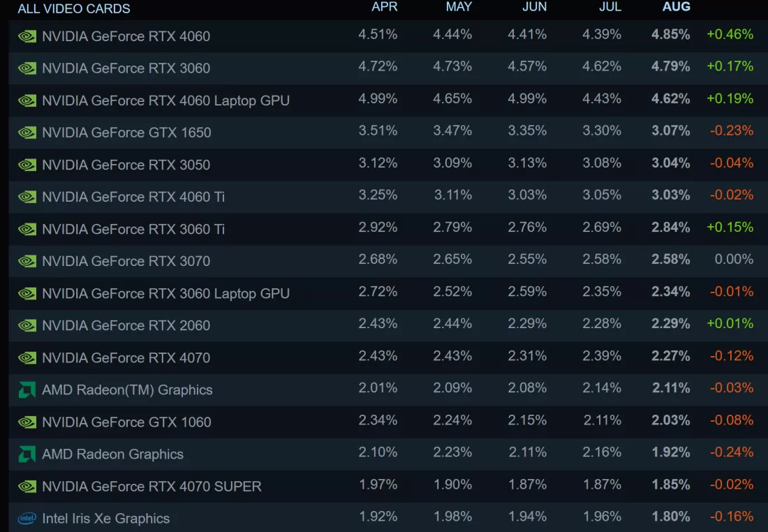This screenshot has width=768, height=532.
Task: Click the +0.46% change for RTX 4060
Action: [730, 34]
